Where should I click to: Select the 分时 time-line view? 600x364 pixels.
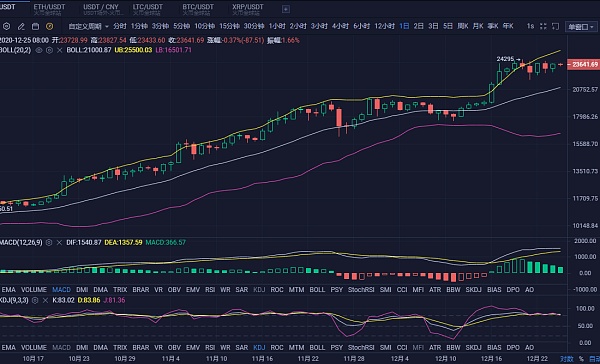(119, 26)
